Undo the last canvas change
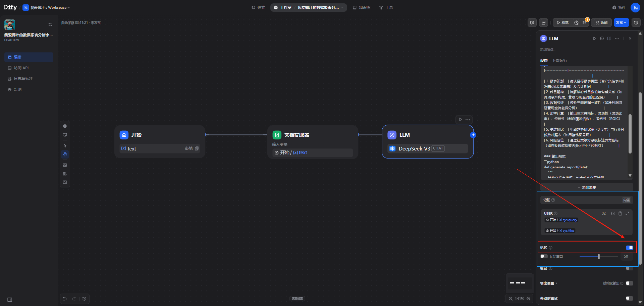Viewport: 644px width, 306px height. click(x=65, y=299)
